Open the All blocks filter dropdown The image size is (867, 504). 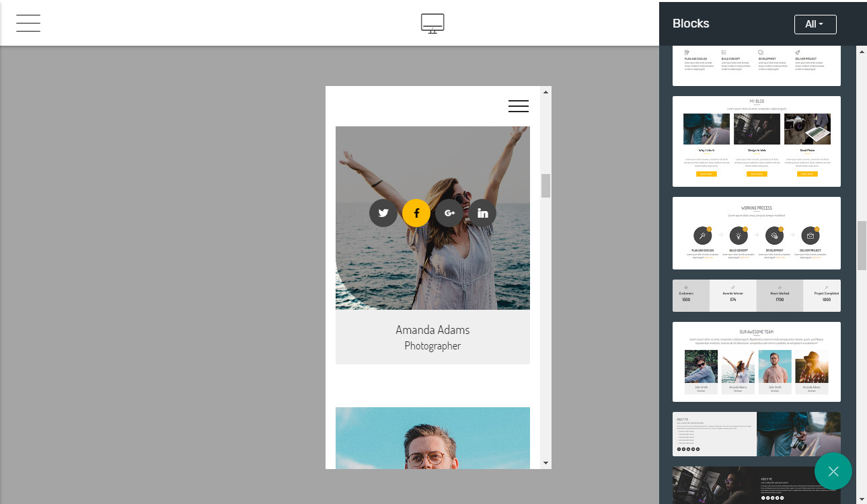pos(815,24)
